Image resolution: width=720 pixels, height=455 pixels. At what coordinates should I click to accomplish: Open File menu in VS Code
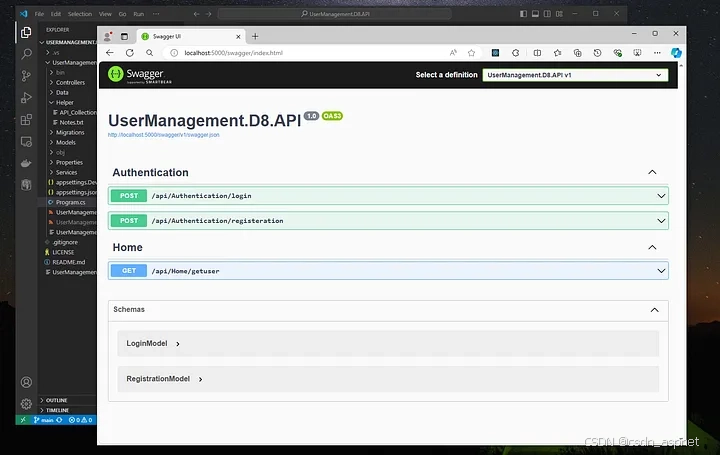(39, 14)
